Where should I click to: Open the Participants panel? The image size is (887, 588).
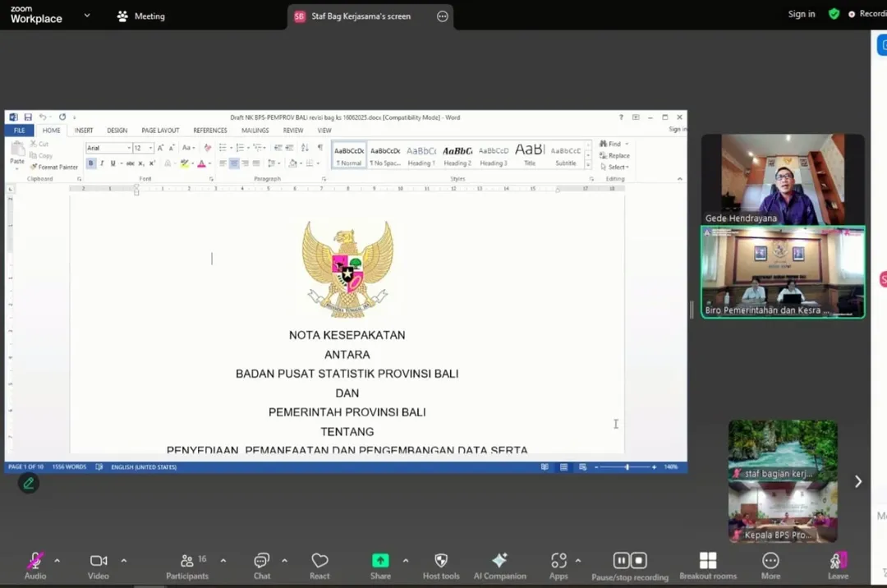coord(187,562)
